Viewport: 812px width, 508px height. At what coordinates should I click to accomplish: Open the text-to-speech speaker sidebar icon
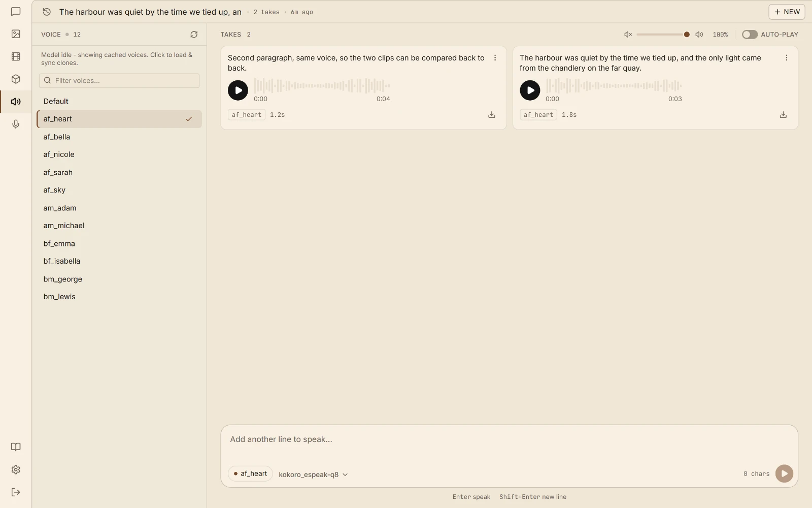[16, 102]
